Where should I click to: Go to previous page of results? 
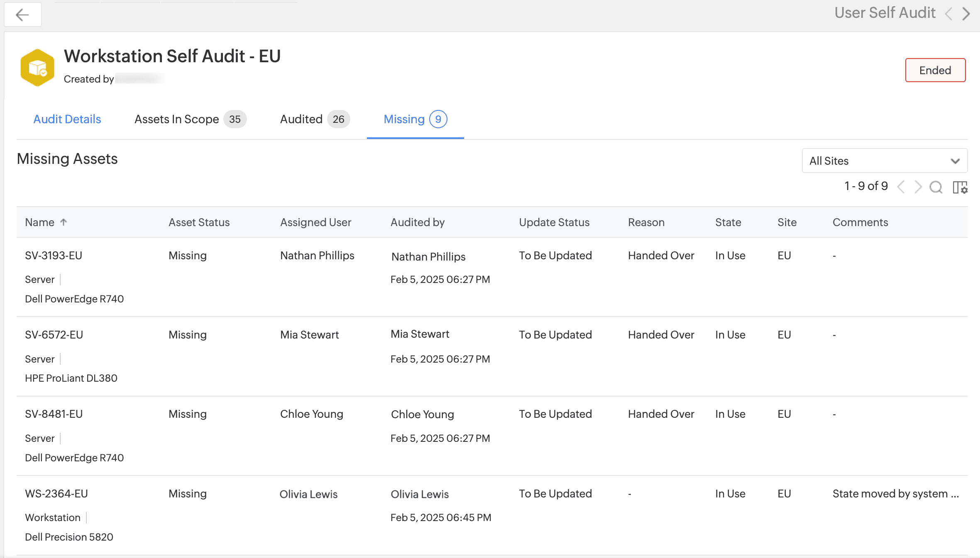click(x=901, y=187)
